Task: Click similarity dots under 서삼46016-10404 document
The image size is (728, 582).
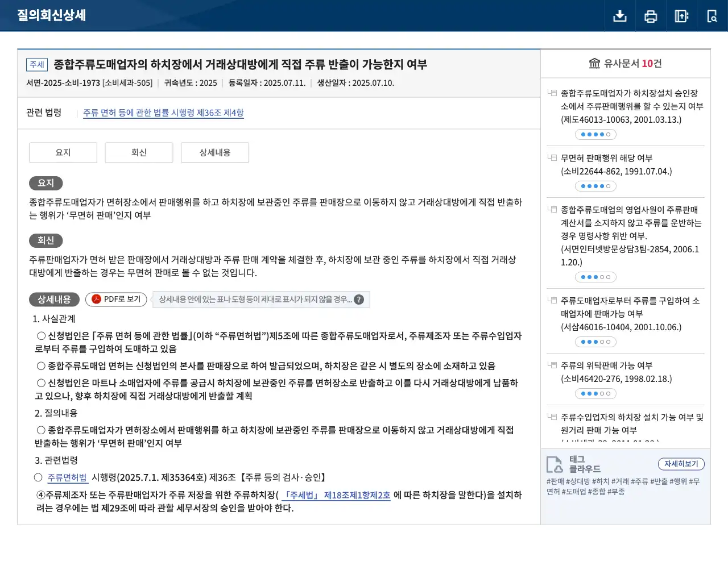Action: tap(595, 342)
